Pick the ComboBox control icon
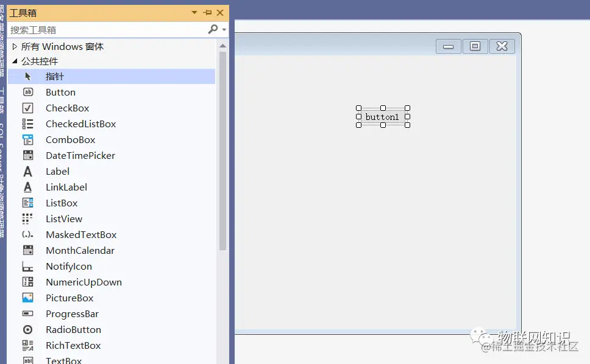This screenshot has width=590, height=364. click(28, 140)
